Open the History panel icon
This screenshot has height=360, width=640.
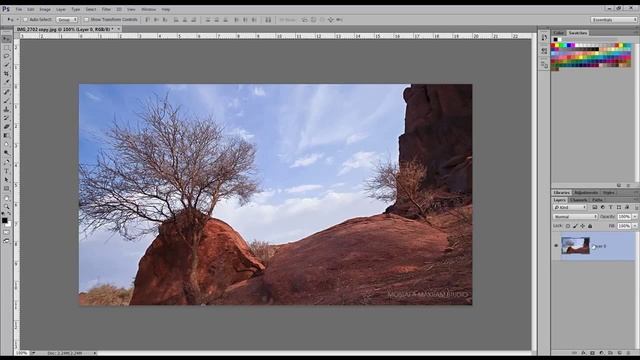pos(544,37)
